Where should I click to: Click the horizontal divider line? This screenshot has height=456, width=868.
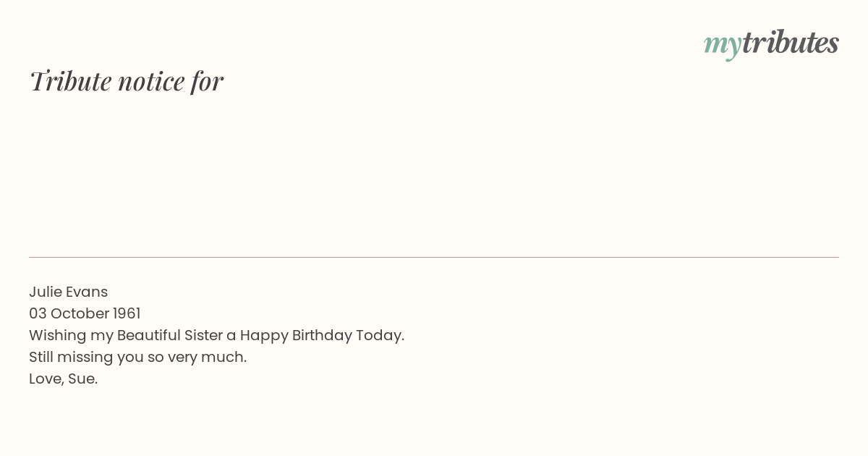434,257
